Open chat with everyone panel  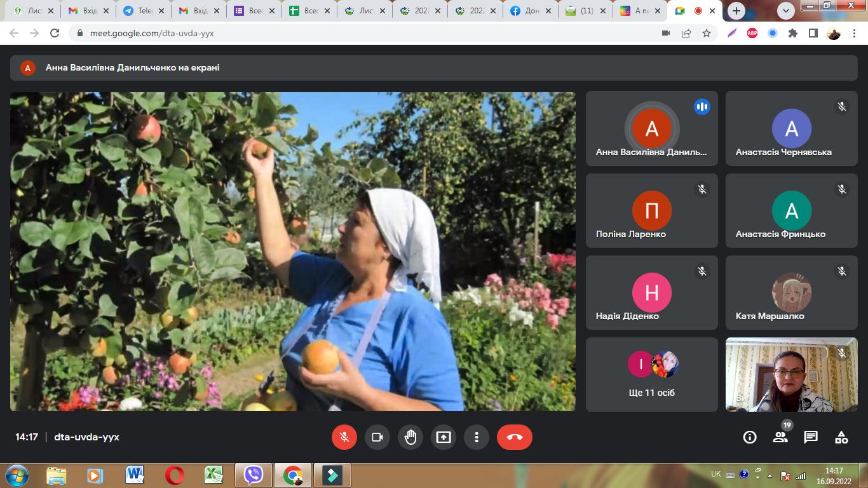click(811, 437)
